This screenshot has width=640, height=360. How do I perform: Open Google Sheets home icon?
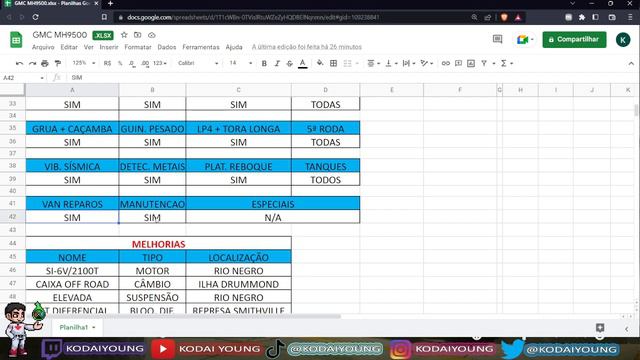pyautogui.click(x=16, y=40)
